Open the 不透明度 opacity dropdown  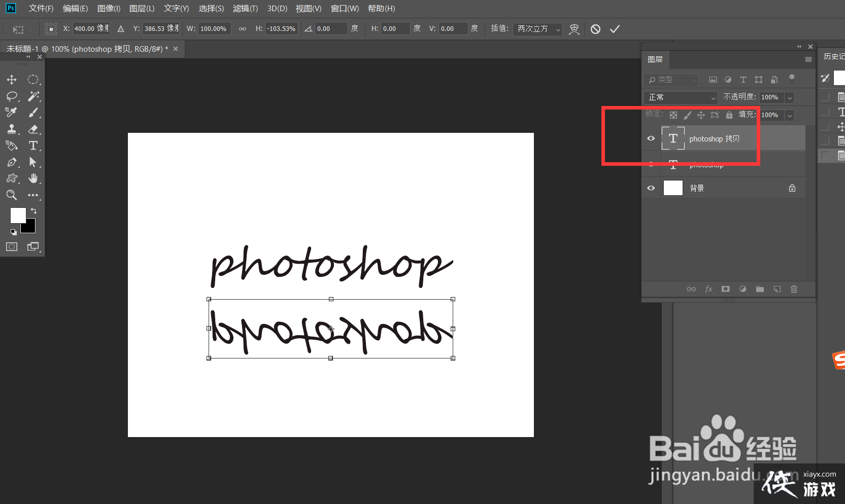[x=790, y=97]
